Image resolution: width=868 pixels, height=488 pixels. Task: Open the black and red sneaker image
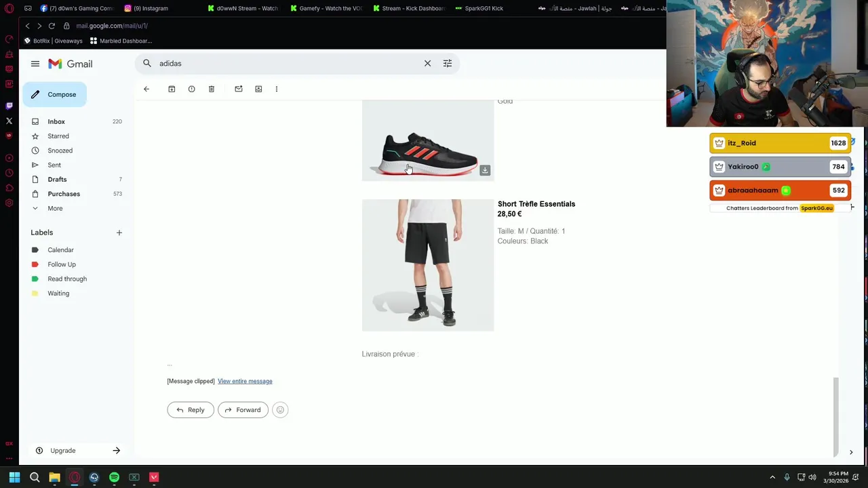[x=428, y=141]
